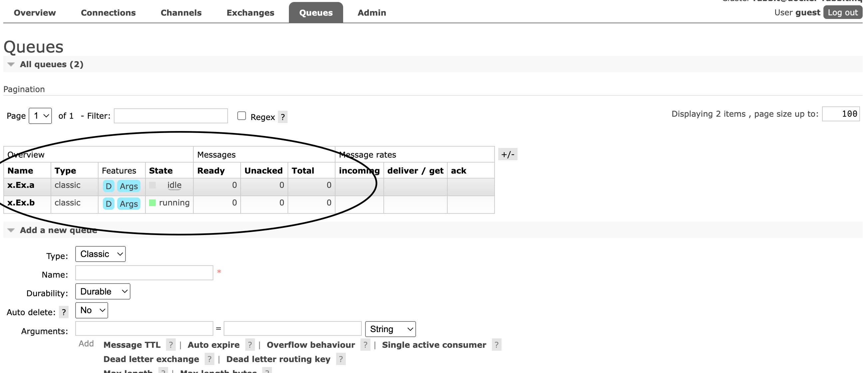The width and height of the screenshot is (868, 373).
Task: Open the Auto delete dropdown showing No
Action: 92,311
